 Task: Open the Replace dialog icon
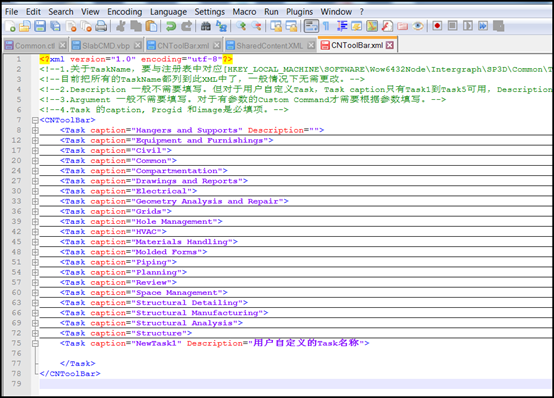(222, 26)
